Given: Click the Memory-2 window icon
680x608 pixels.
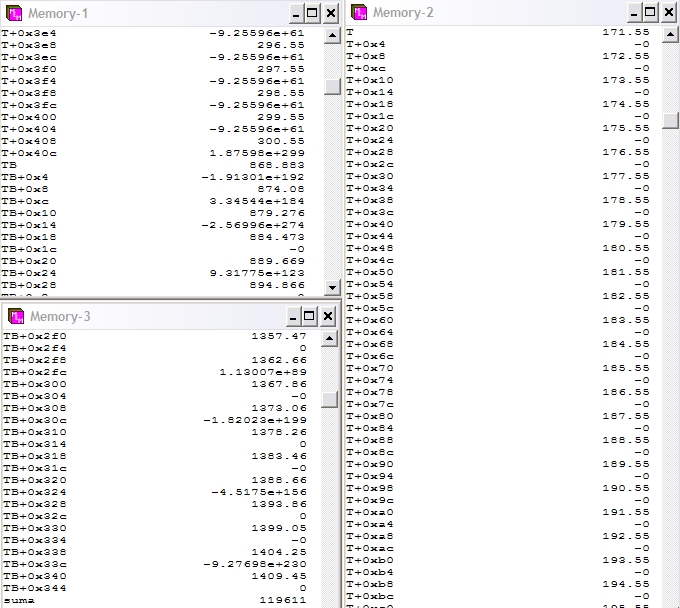Looking at the screenshot, I should click(359, 13).
